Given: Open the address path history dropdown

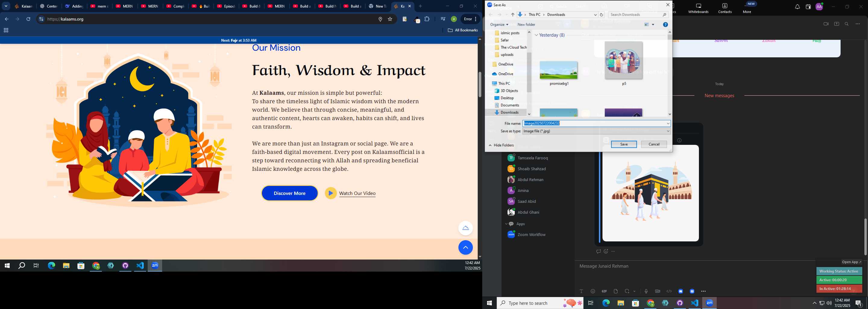Looking at the screenshot, I should [596, 15].
